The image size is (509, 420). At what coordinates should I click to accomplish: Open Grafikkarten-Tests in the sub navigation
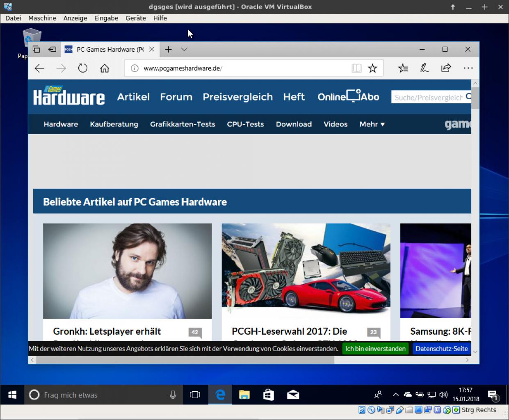click(x=183, y=124)
